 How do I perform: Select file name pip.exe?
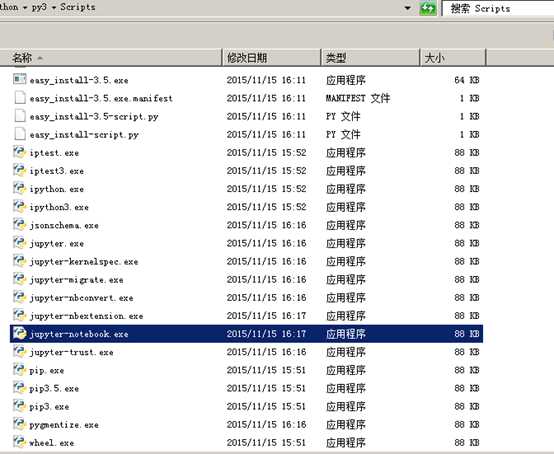click(47, 371)
